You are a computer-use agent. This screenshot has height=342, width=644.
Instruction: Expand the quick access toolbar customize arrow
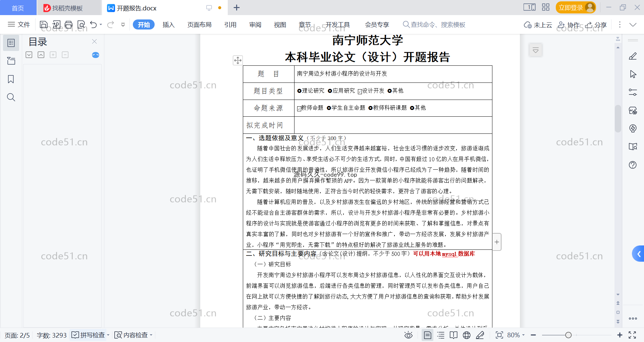click(123, 24)
